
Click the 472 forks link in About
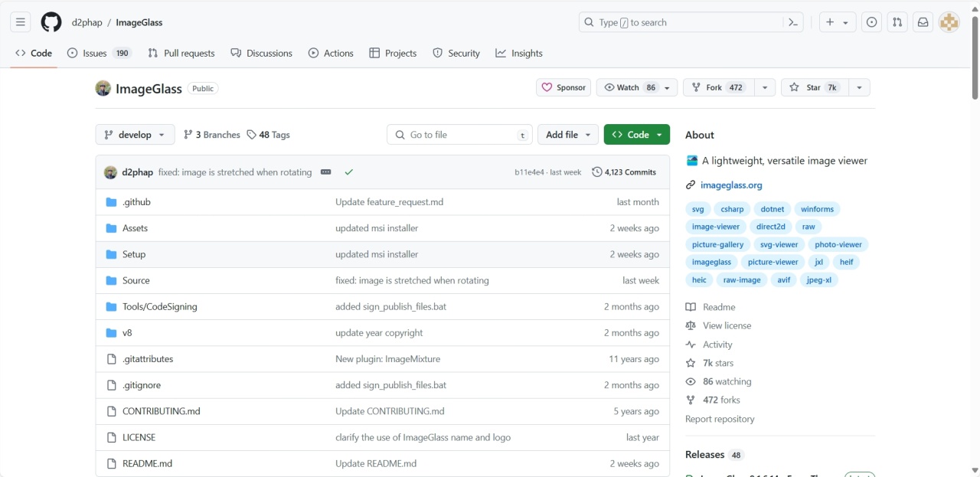click(x=721, y=400)
